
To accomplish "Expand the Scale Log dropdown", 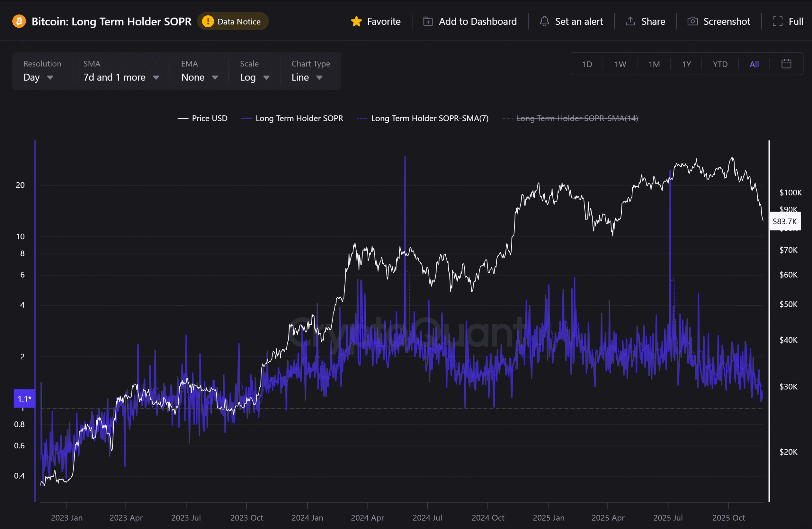I will [x=255, y=77].
